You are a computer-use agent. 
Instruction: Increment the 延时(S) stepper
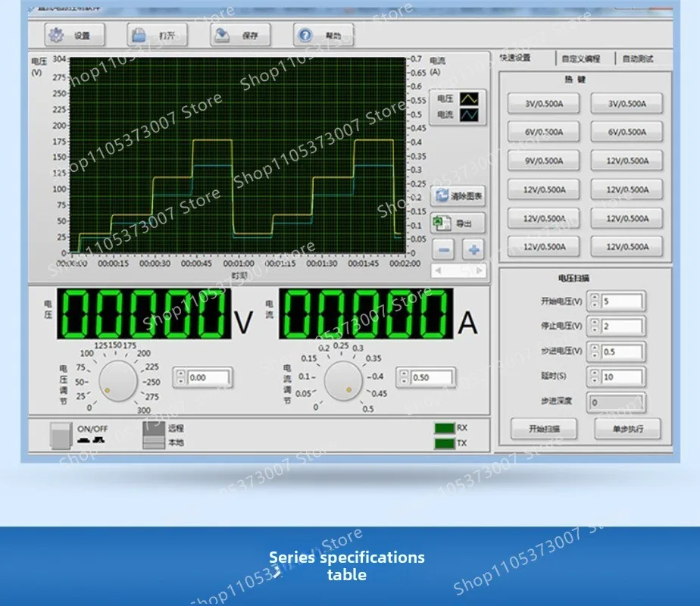click(x=594, y=373)
